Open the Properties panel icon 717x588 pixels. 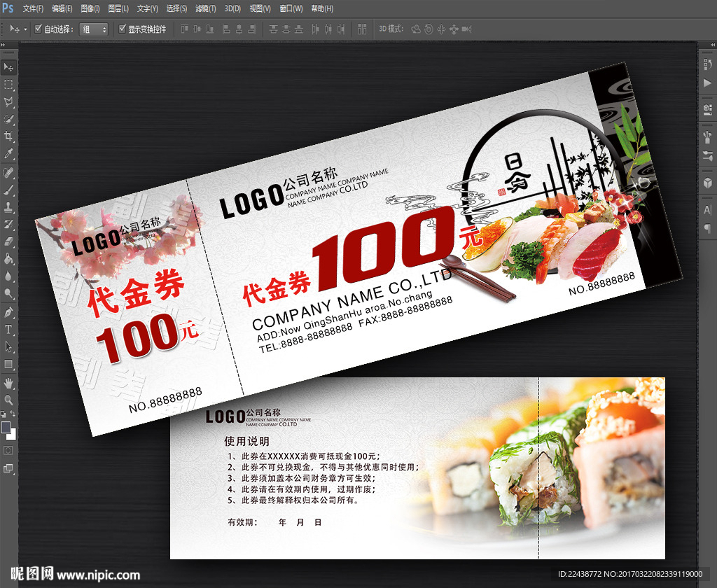click(x=707, y=108)
